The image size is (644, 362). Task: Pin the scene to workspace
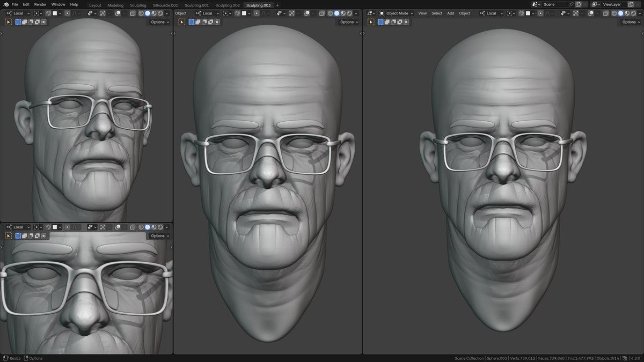(571, 4)
